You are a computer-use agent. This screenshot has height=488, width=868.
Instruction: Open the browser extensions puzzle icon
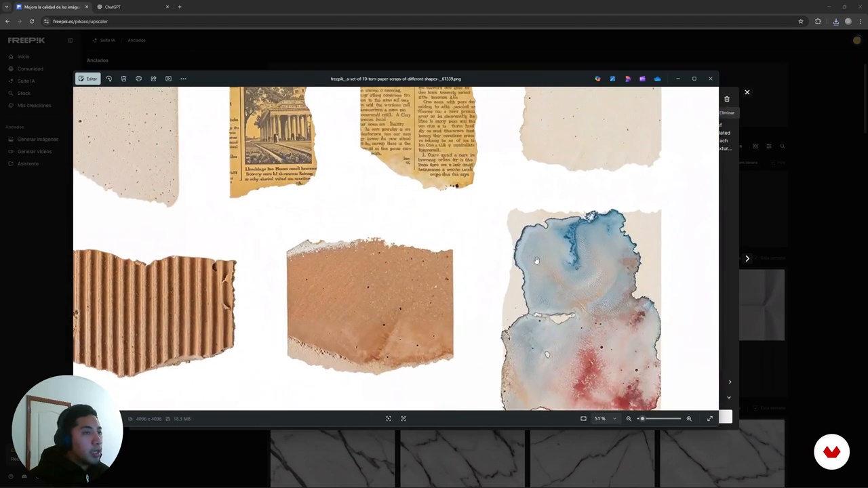[818, 21]
